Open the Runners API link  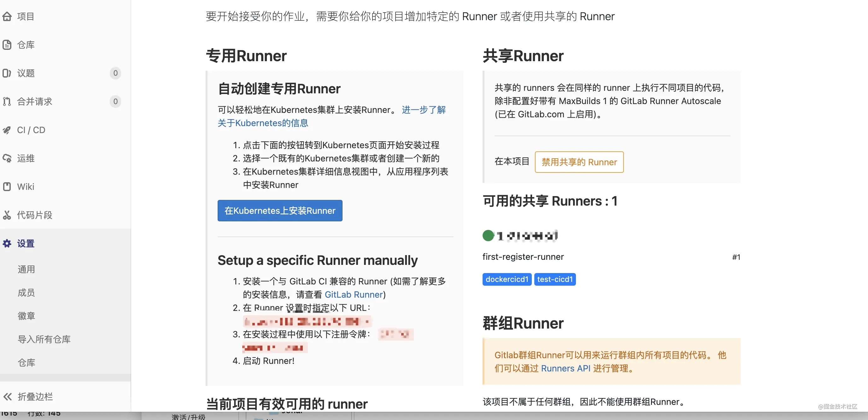566,368
